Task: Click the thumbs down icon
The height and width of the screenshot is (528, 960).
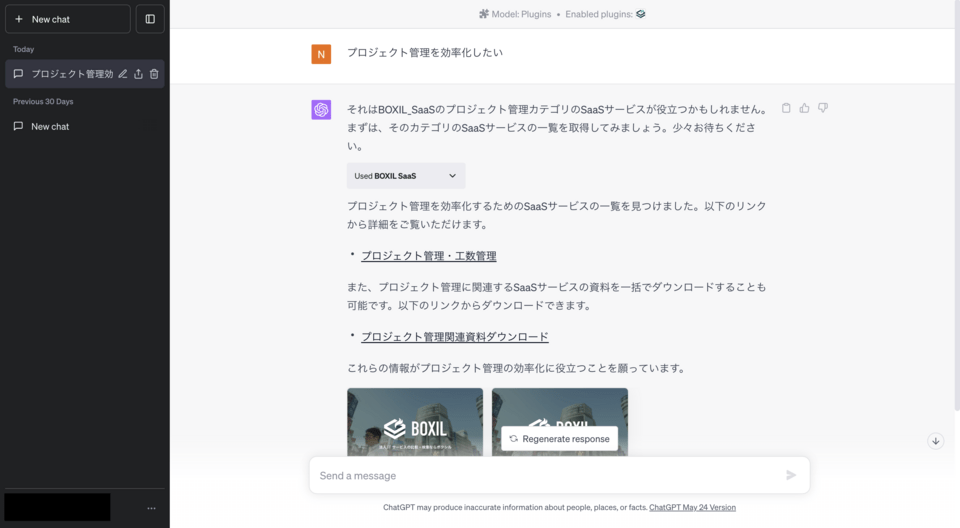Action: 823,108
